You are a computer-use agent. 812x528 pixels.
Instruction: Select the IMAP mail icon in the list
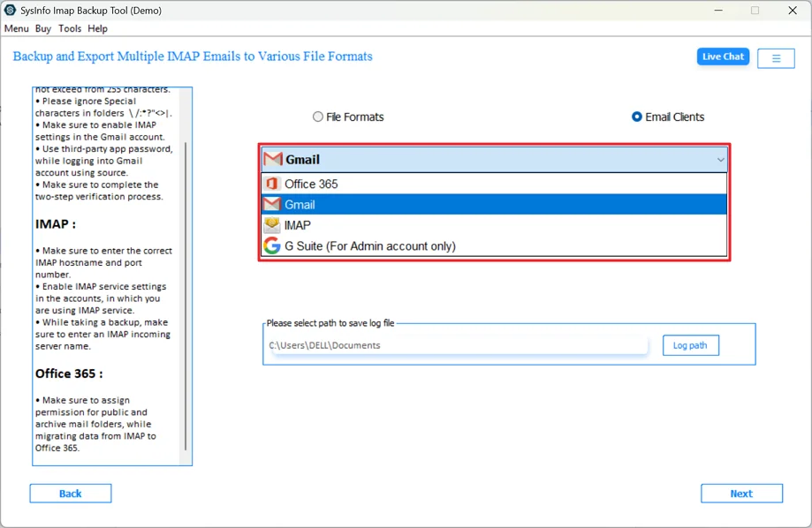click(x=273, y=225)
